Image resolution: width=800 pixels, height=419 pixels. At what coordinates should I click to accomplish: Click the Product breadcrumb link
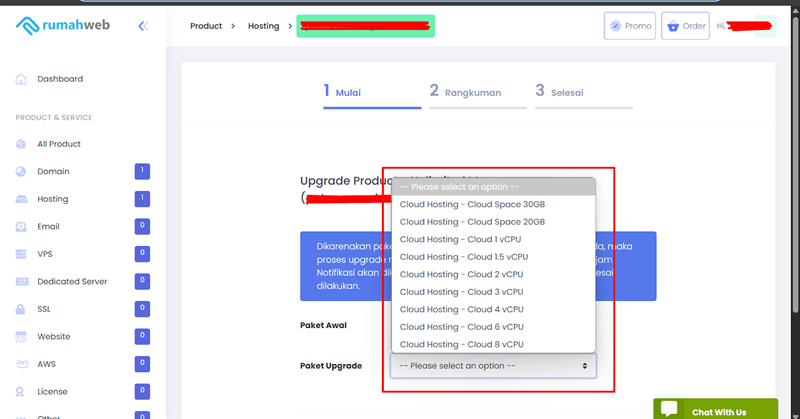[206, 26]
